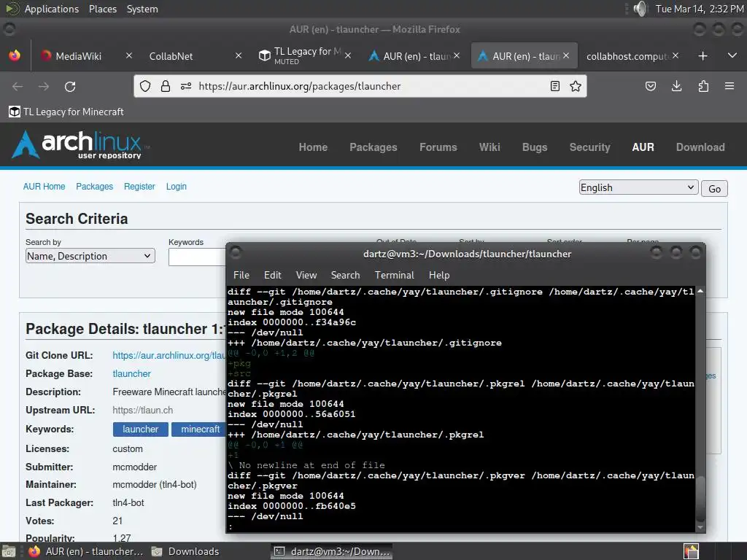Expand the English language dropdown
Viewport: 747px width, 560px height.
[x=638, y=187]
